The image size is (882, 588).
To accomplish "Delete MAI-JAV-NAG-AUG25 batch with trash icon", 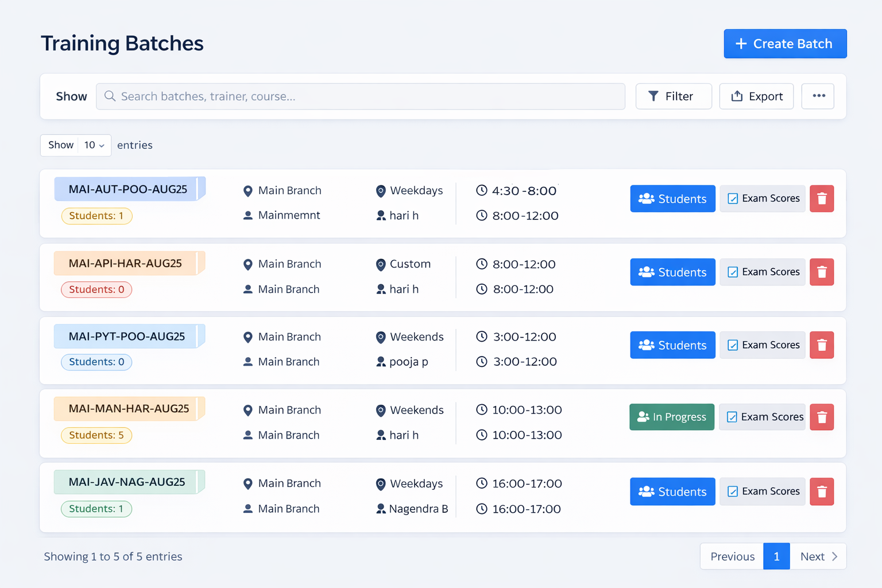I will coord(821,492).
